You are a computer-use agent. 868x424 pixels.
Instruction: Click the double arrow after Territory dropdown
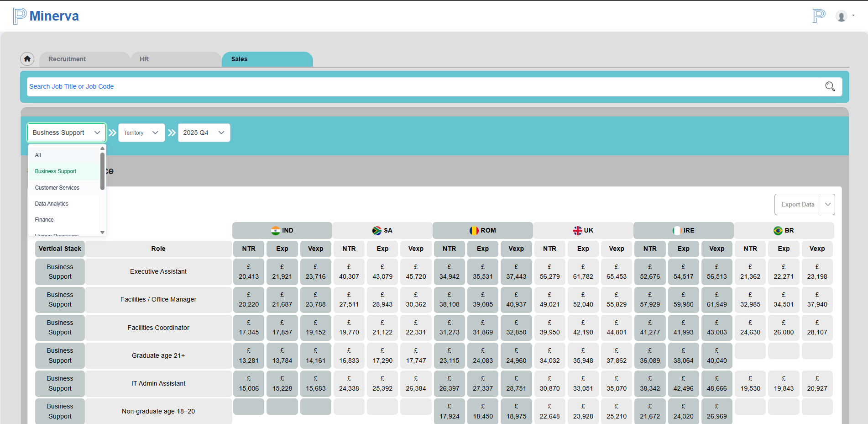(172, 132)
